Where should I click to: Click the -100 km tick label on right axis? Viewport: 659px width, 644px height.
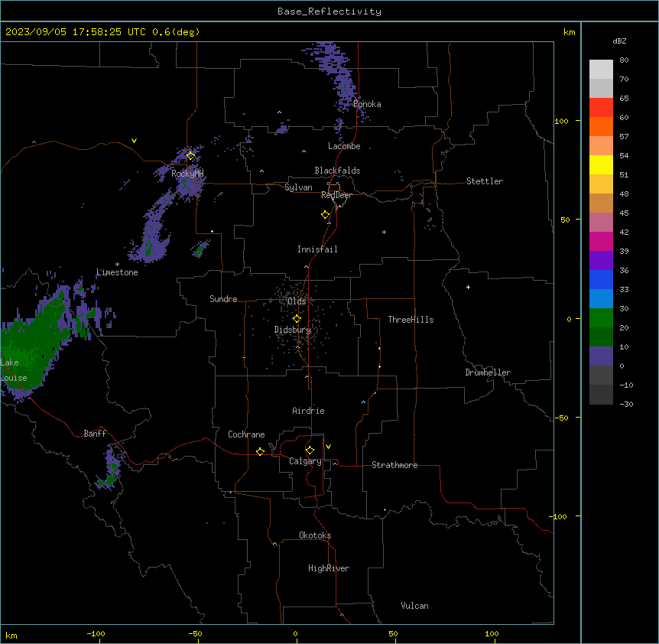click(x=559, y=516)
